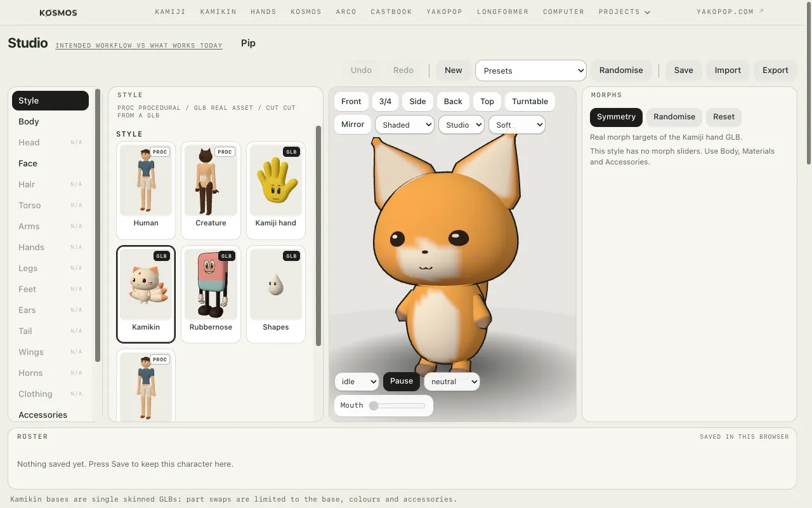Screen dimensions: 812x508
Task: Open Castbook navigation item
Action: click(391, 12)
